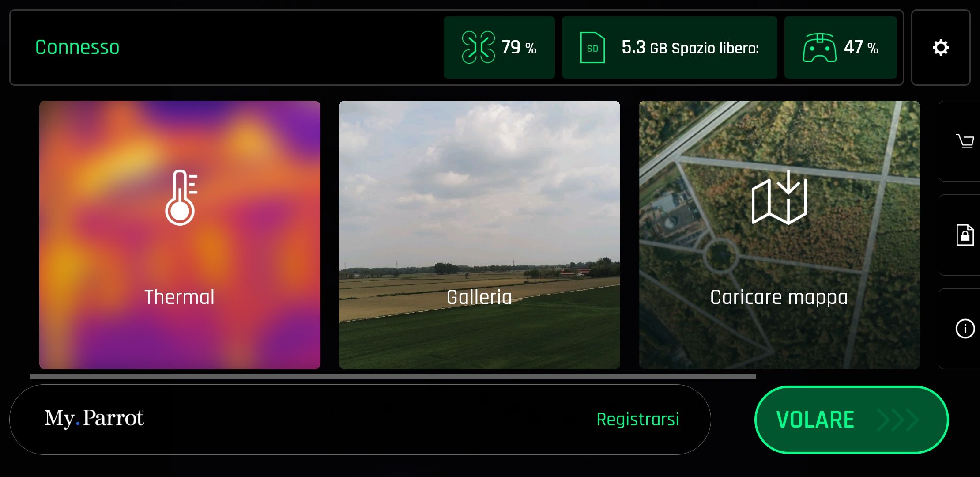This screenshot has height=477, width=980.
Task: Tap the map download icon
Action: [x=779, y=197]
